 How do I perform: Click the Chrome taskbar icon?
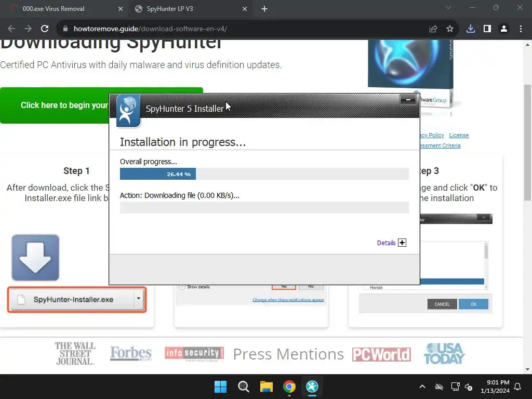(289, 387)
